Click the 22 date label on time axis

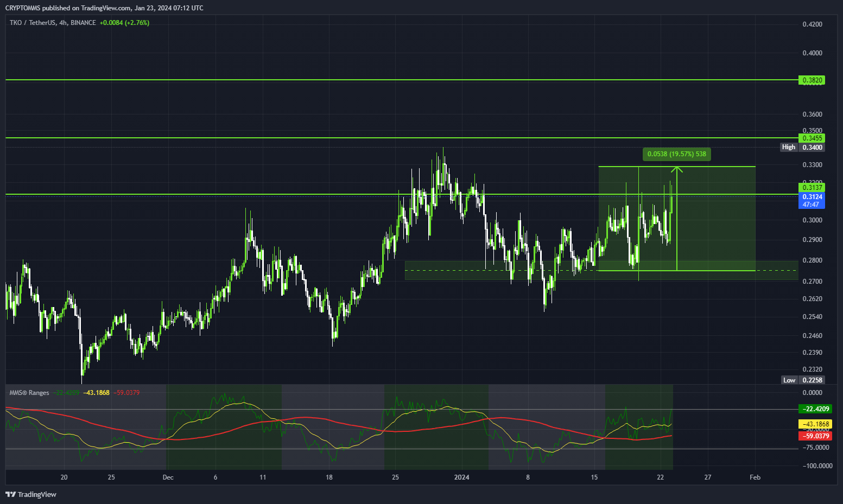(661, 477)
